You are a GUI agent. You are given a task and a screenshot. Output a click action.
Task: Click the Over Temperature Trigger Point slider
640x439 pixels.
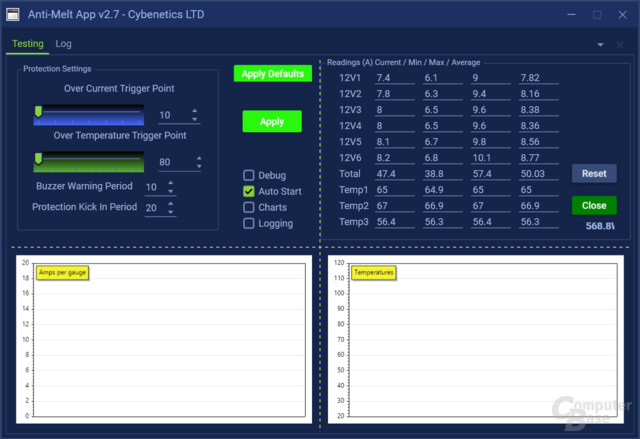[88, 162]
